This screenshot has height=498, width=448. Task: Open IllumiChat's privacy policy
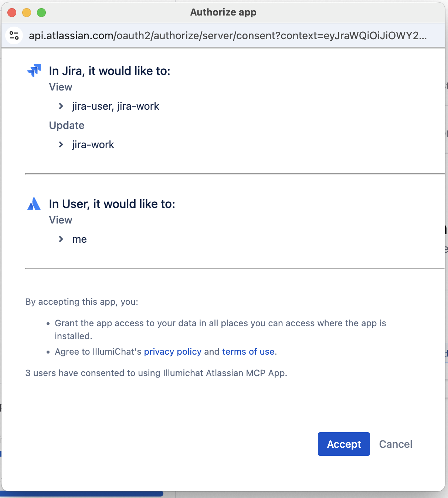coord(172,351)
